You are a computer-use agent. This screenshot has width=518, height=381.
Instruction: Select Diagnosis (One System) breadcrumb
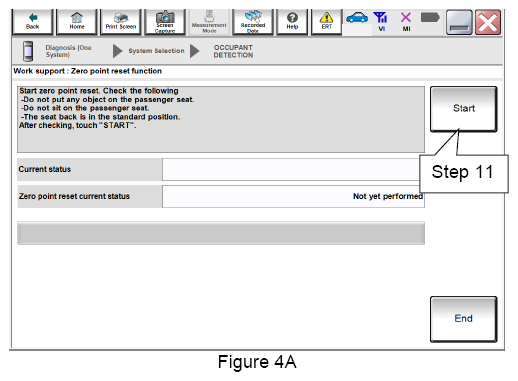click(x=68, y=51)
